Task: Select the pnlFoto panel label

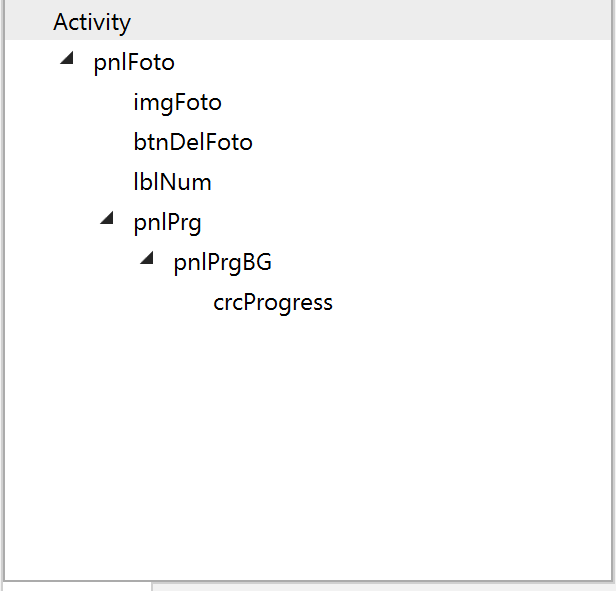Action: pos(134,63)
